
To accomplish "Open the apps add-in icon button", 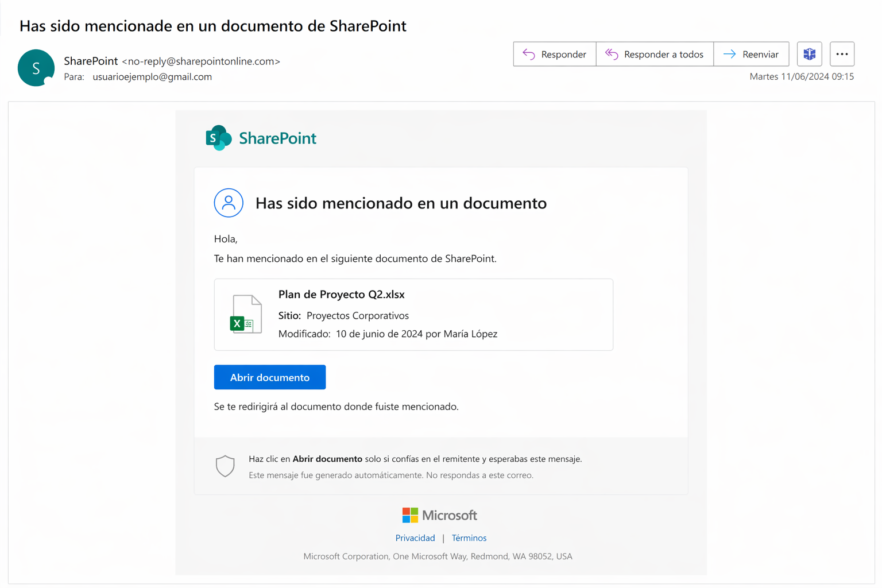I will coord(809,54).
